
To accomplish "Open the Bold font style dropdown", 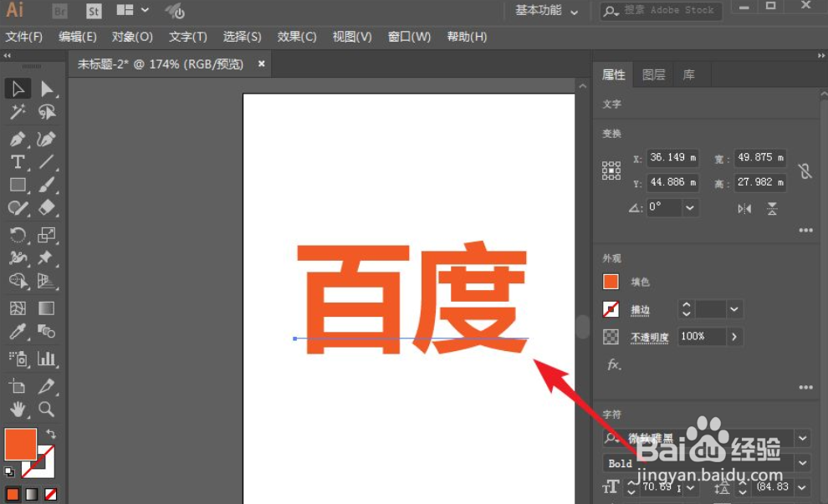I will pyautogui.click(x=803, y=463).
